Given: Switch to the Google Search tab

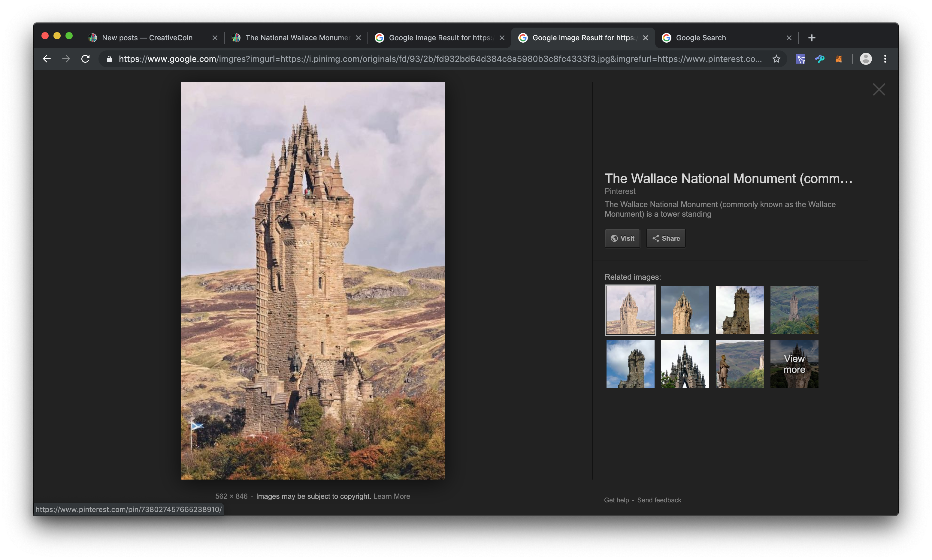Looking at the screenshot, I should click(701, 38).
